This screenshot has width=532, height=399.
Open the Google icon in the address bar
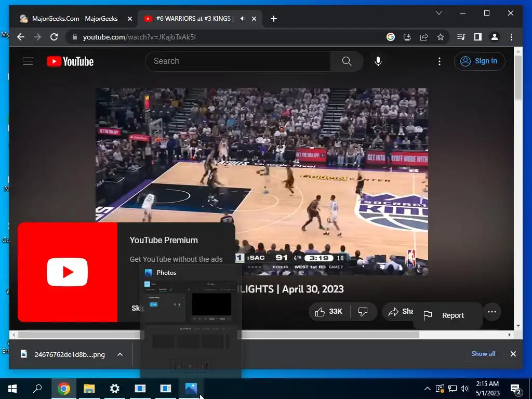pos(391,37)
